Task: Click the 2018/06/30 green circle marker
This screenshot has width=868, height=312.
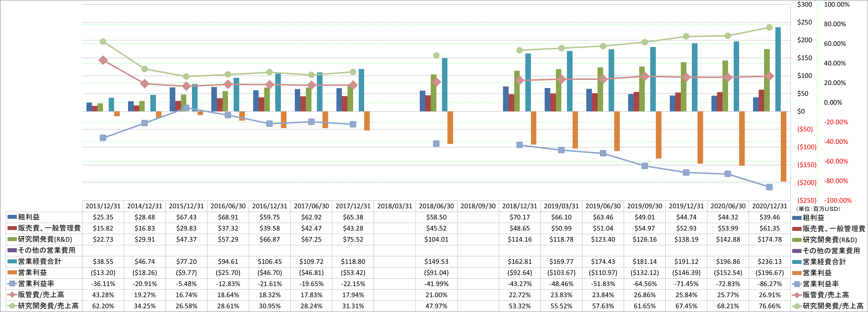Action: coord(436,55)
